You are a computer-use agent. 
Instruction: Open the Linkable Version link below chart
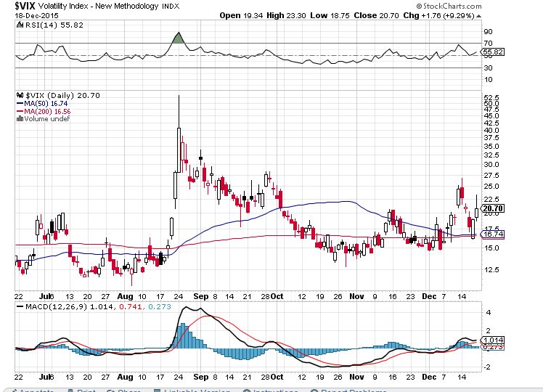[192, 391]
